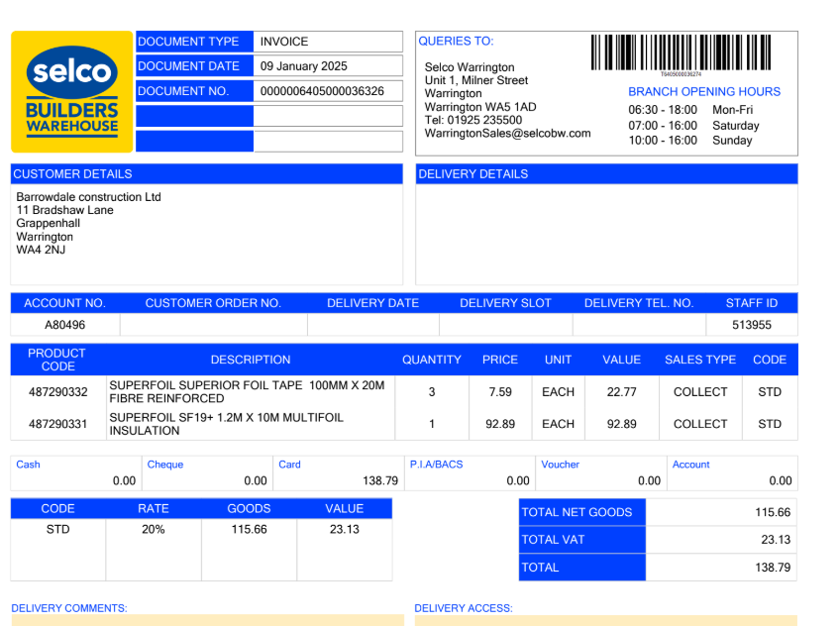Click grand total amount 138.79
The height and width of the screenshot is (626, 840).
[773, 568]
